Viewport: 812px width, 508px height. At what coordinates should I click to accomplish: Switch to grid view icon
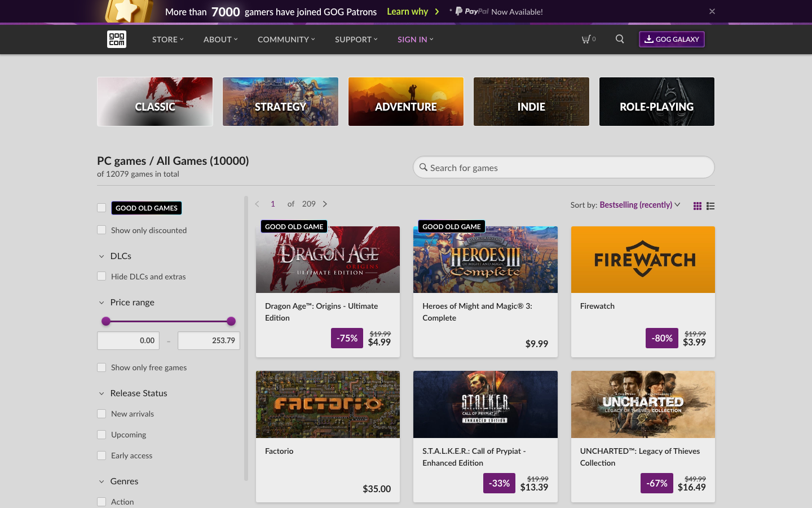[698, 206]
